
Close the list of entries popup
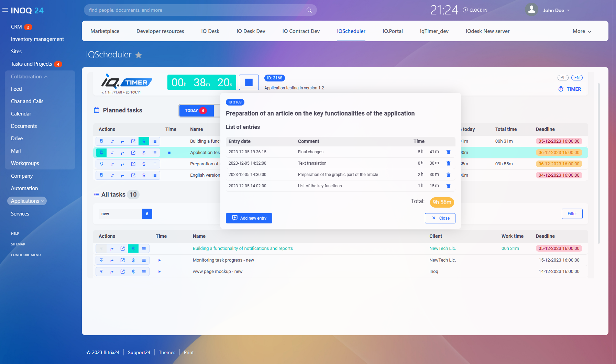440,218
